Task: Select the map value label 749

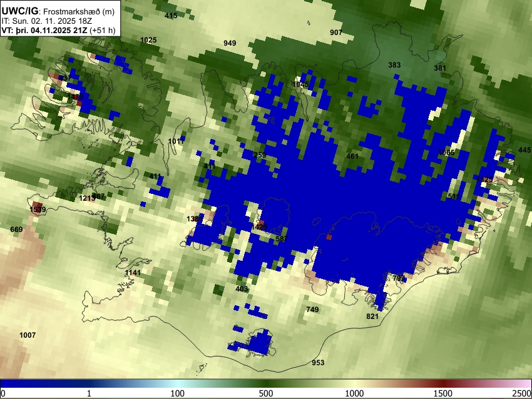Action: 312,310
